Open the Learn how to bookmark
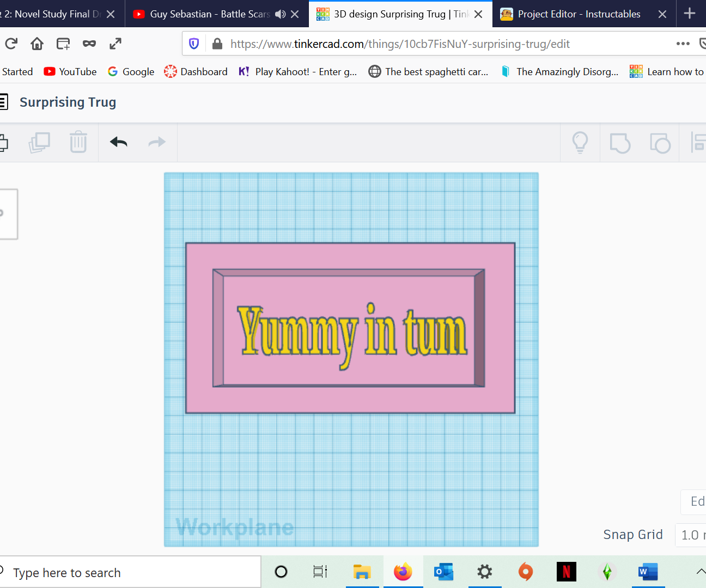Screen dimensions: 706x588 click(667, 72)
